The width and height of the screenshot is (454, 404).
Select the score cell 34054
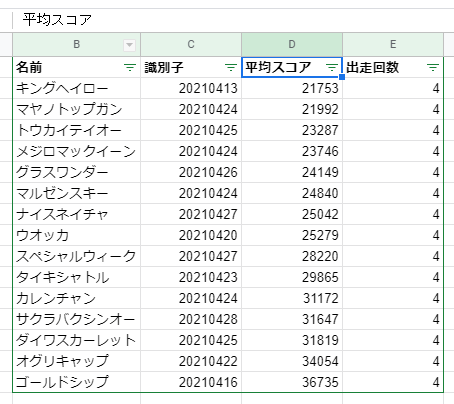click(292, 361)
